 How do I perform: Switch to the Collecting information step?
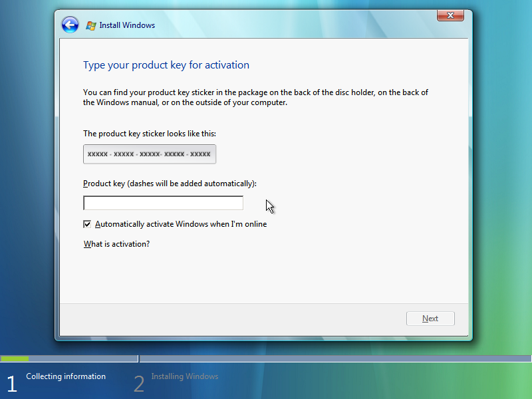66,376
